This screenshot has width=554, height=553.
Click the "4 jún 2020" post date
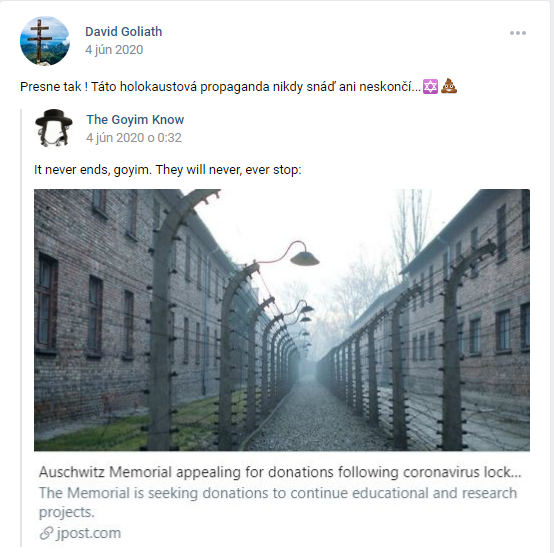pyautogui.click(x=114, y=50)
